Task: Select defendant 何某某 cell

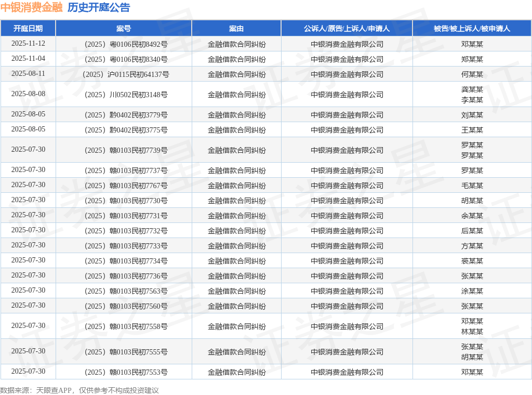Action: click(x=472, y=74)
